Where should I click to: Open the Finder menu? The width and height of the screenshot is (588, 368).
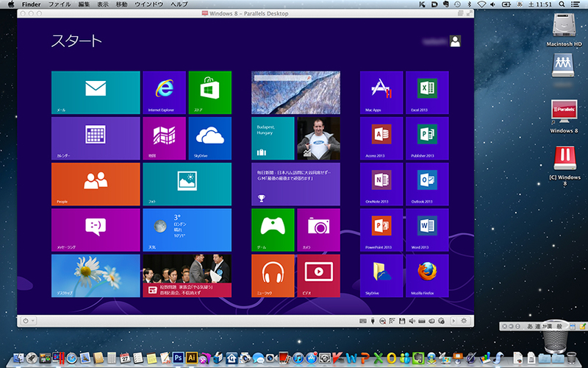coord(31,4)
